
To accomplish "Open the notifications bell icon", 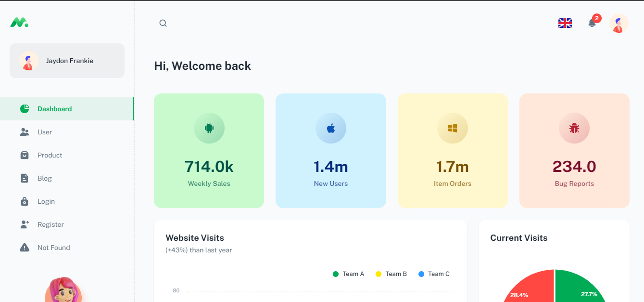I will tap(592, 23).
